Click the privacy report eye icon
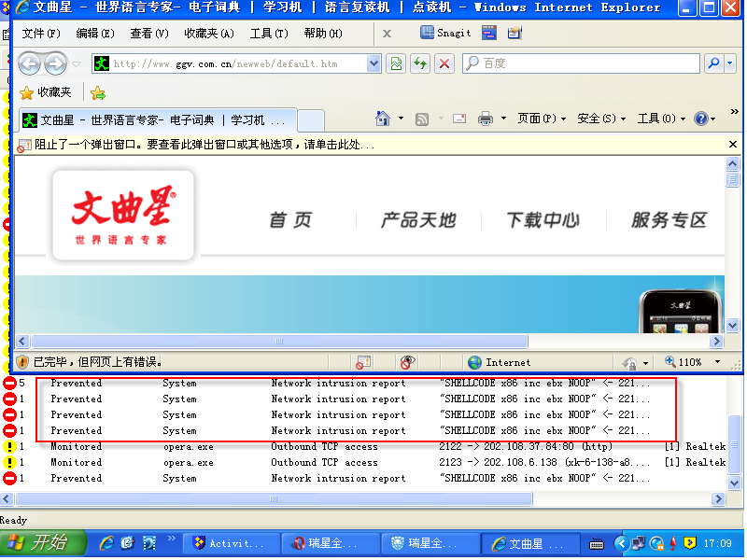The width and height of the screenshot is (747, 560). click(407, 362)
